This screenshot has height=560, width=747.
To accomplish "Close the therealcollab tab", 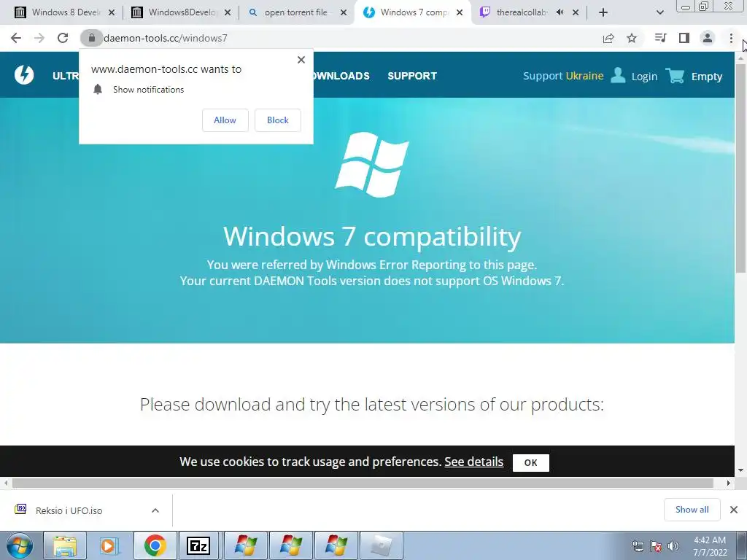I will [576, 12].
